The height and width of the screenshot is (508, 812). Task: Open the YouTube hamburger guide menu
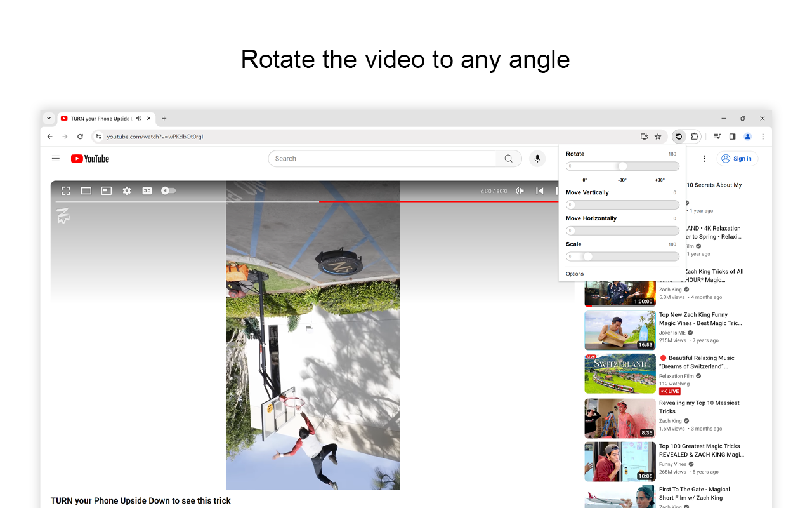click(56, 158)
